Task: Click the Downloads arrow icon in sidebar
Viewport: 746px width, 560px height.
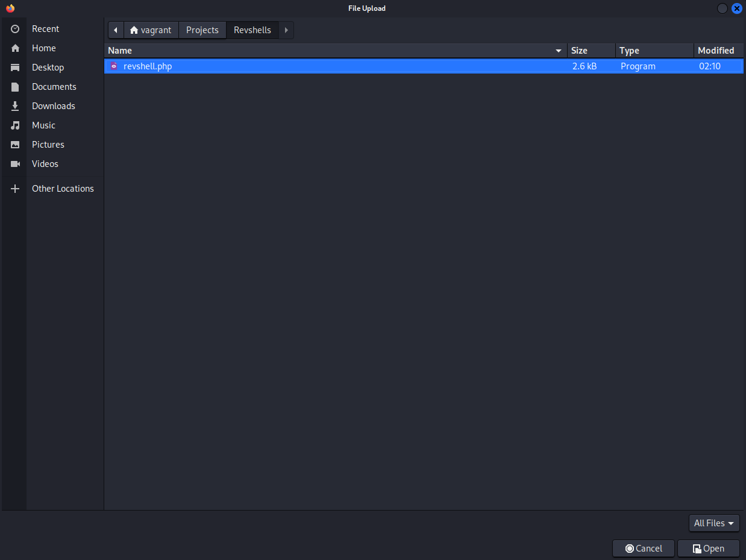Action: [x=15, y=106]
